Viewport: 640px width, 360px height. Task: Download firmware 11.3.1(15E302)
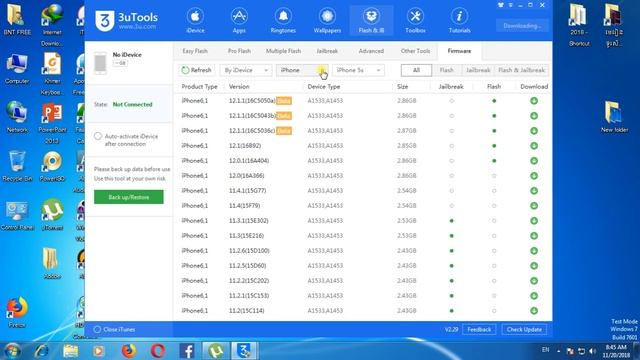click(x=534, y=221)
